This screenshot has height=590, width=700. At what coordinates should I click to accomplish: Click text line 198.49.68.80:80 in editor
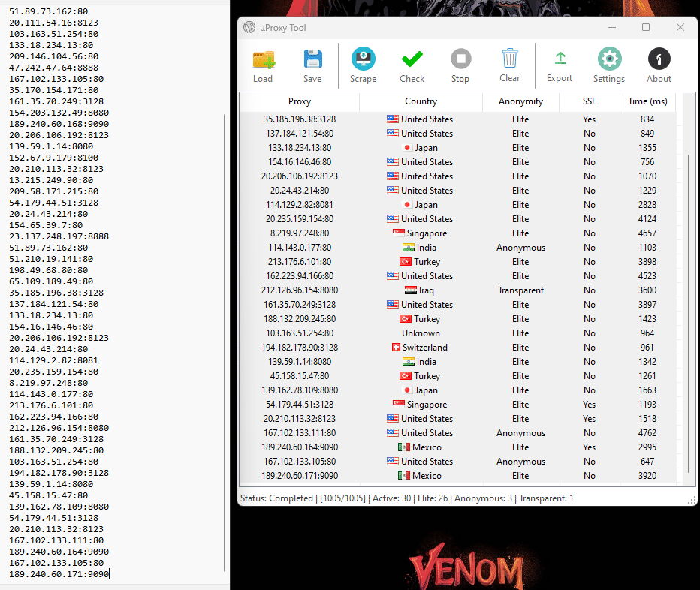(x=48, y=270)
